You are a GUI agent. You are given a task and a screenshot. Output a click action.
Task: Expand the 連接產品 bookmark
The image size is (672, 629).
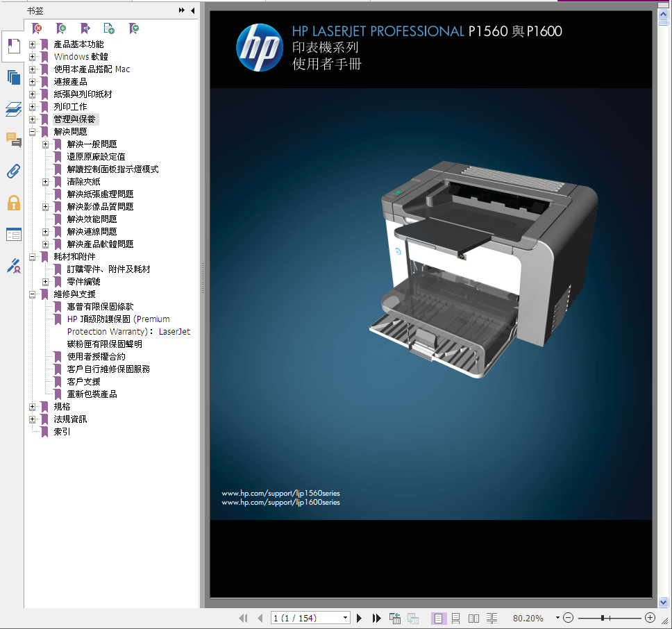click(32, 81)
